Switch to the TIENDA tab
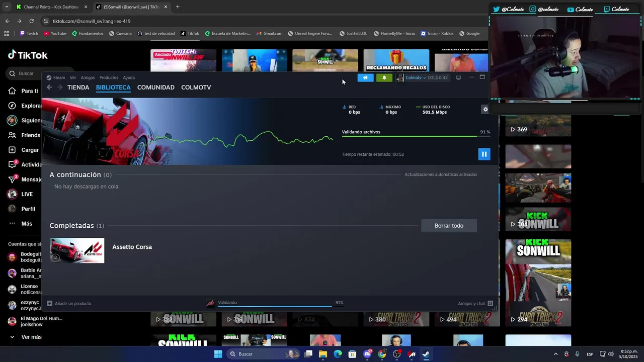 78,87
